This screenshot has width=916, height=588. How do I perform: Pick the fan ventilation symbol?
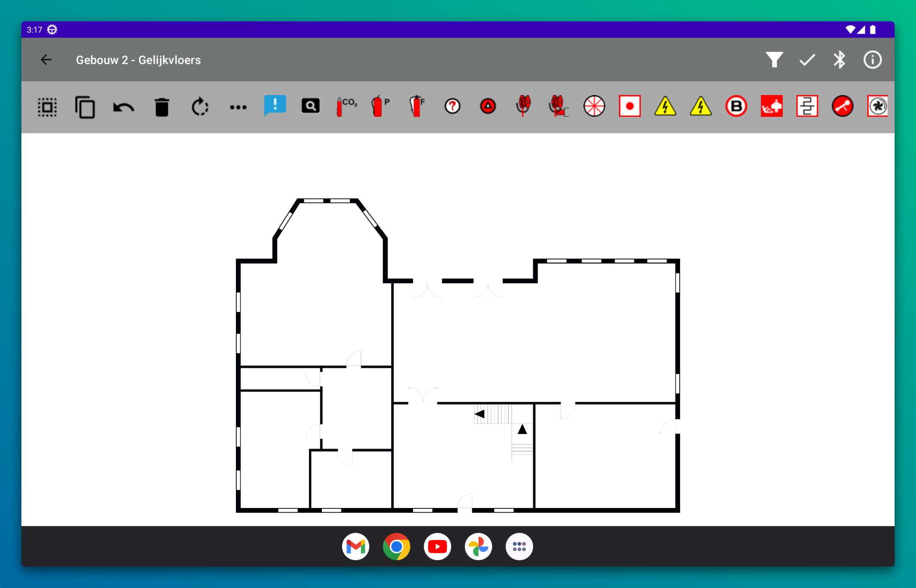[x=877, y=106]
